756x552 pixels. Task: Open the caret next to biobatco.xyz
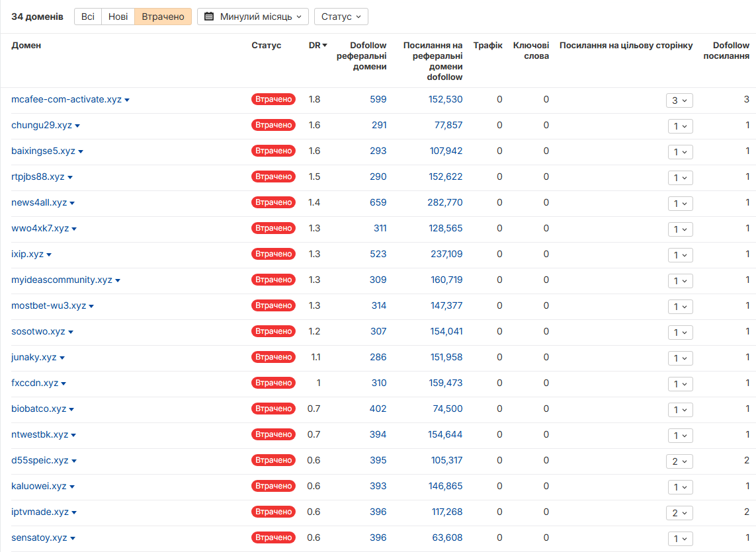point(71,410)
